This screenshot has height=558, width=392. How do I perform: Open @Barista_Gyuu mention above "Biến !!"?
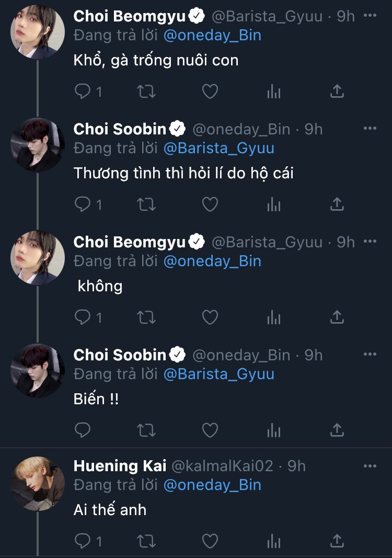[218, 374]
